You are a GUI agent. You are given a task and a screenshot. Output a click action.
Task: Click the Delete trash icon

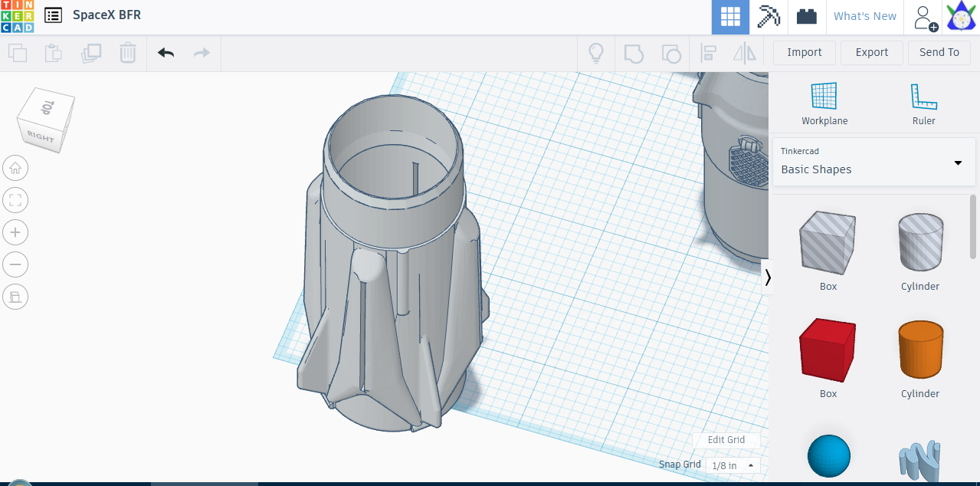[x=127, y=52]
